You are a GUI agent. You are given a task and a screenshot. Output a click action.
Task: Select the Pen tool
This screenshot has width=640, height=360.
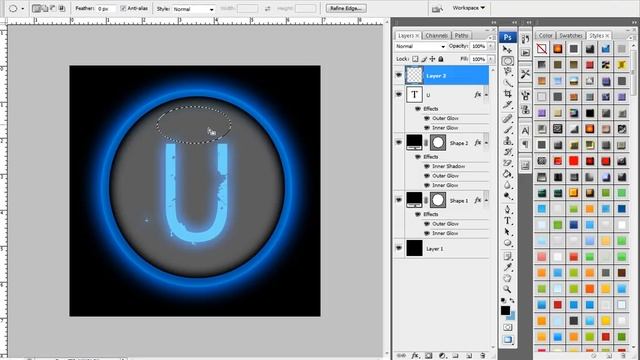click(x=507, y=210)
